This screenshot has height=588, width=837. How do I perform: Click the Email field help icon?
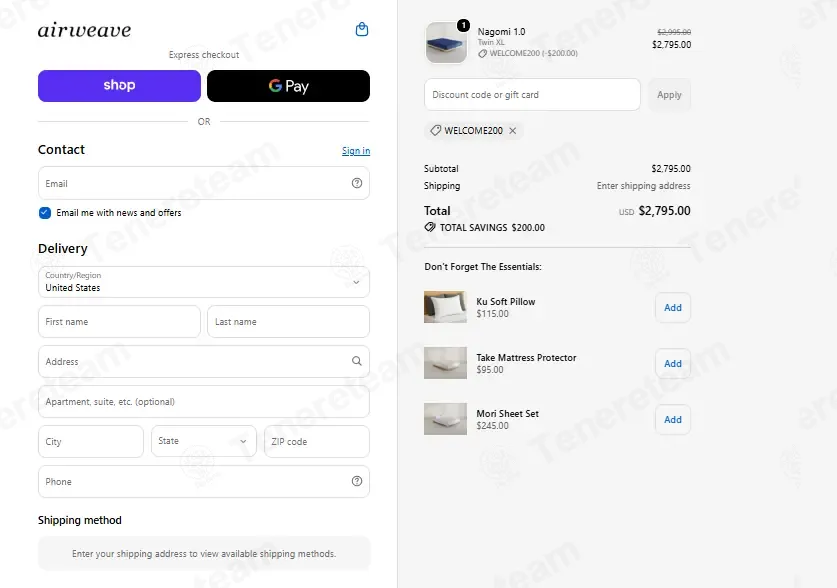[357, 183]
